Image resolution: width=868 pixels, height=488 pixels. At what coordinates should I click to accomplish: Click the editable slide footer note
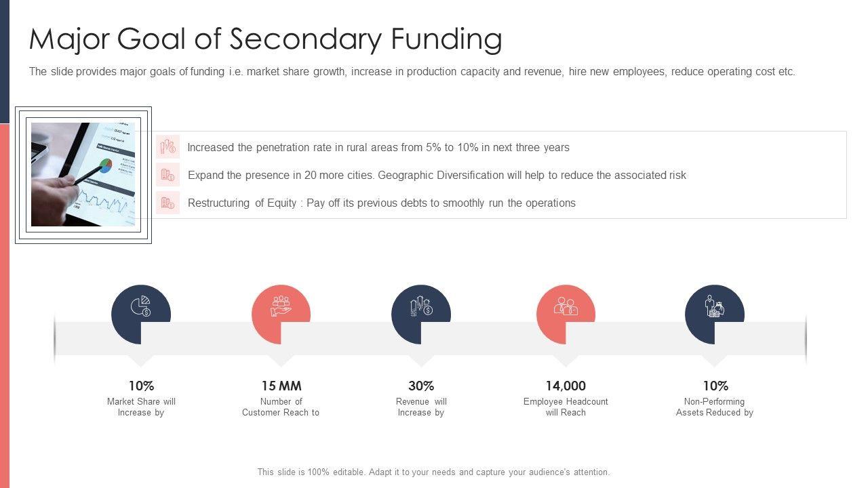coord(433,472)
